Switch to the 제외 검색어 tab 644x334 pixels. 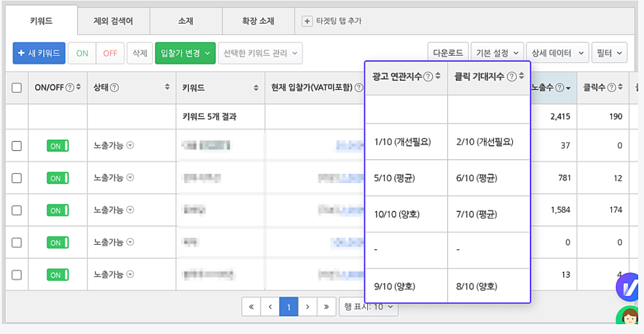[113, 21]
